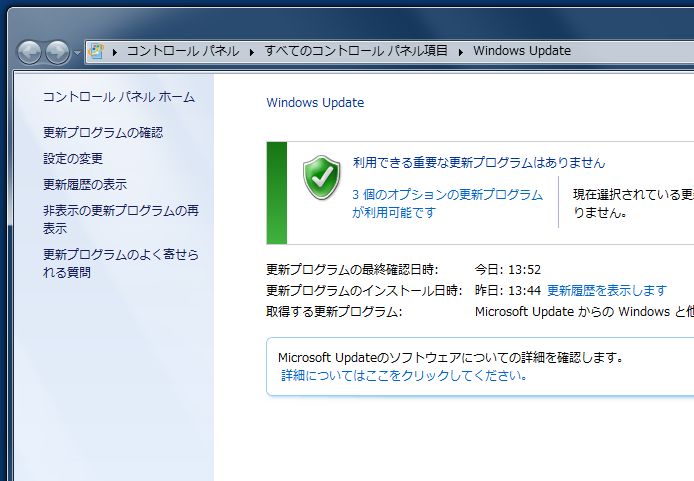Open the recent pages dropdown arrow
Viewport: 694px width, 481px height.
pyautogui.click(x=77, y=53)
